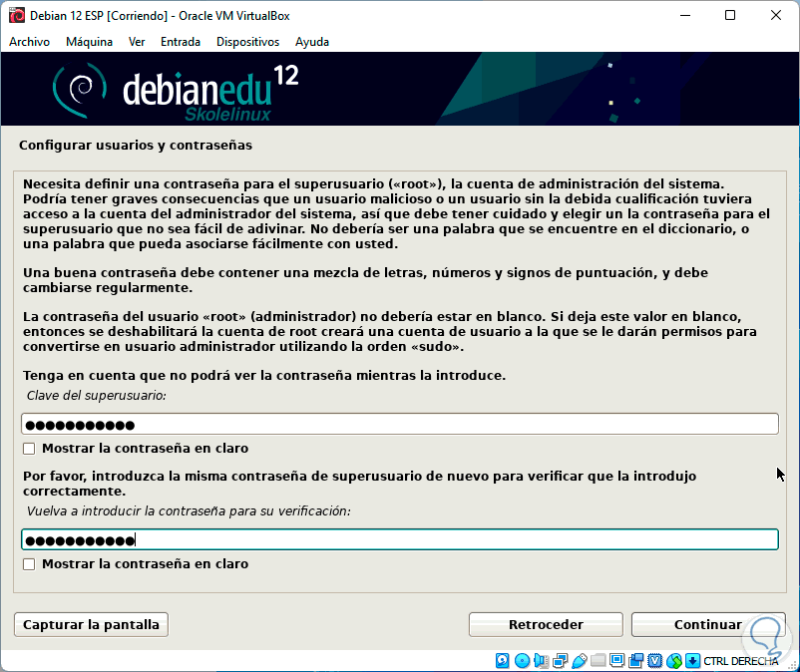Focus the Clave del superusuario password field

(x=400, y=424)
